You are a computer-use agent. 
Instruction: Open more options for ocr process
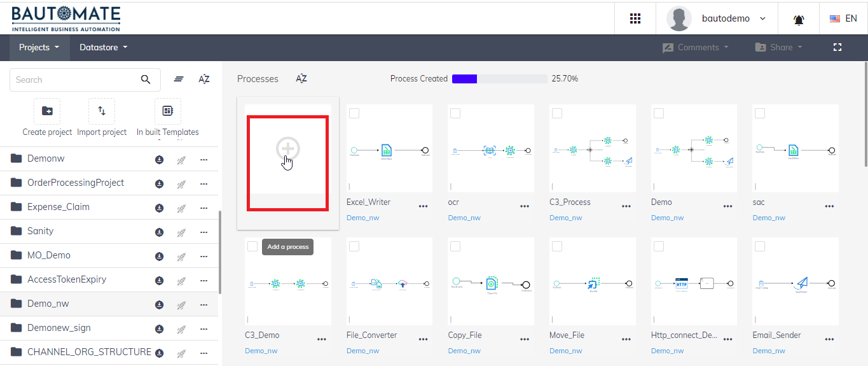point(525,206)
